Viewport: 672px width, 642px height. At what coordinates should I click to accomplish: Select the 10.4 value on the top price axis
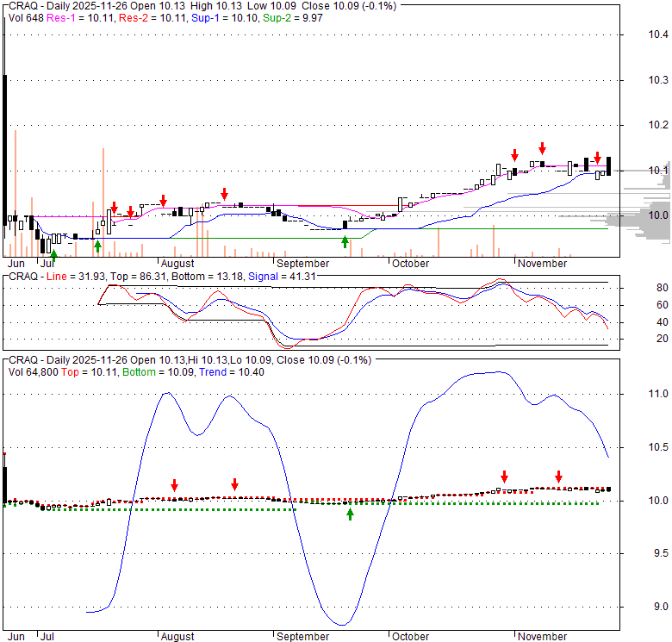point(659,34)
